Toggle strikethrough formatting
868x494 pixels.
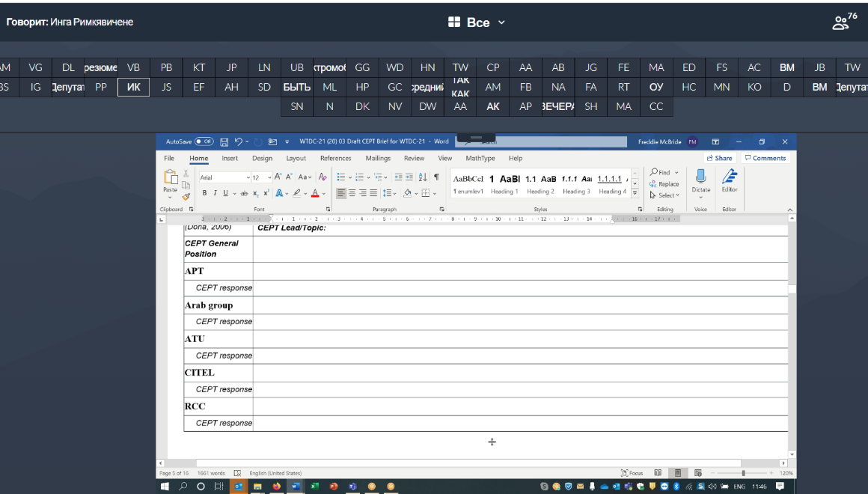[x=244, y=193]
